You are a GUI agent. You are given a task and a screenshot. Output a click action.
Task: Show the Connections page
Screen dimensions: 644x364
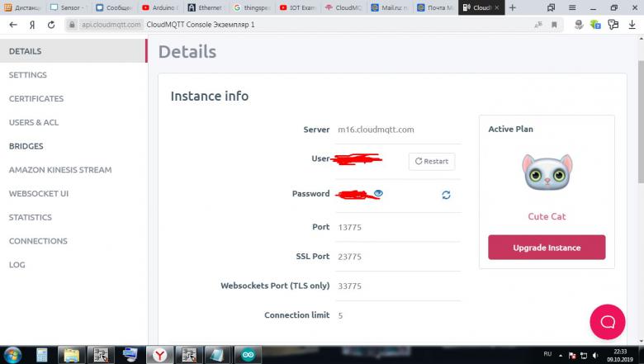[38, 241]
